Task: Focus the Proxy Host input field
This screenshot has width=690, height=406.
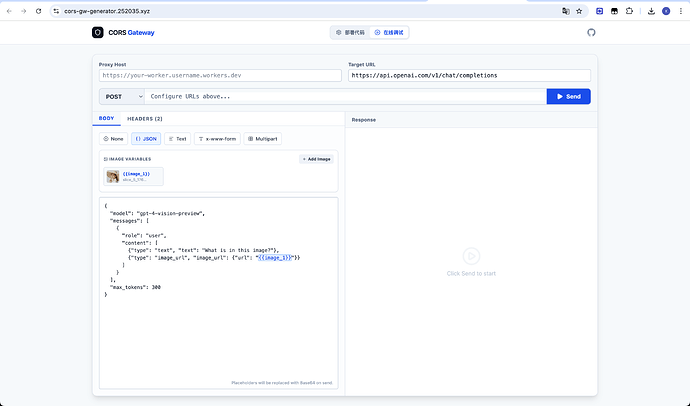Action: pyautogui.click(x=220, y=75)
